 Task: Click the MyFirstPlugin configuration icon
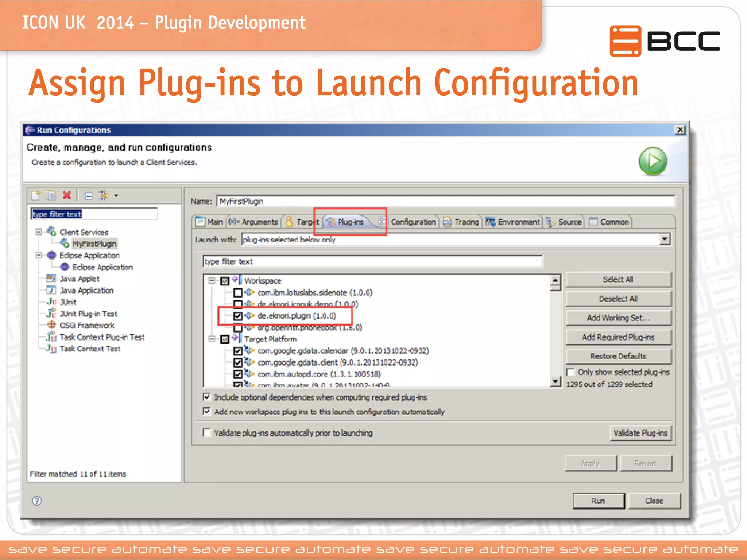click(65, 243)
